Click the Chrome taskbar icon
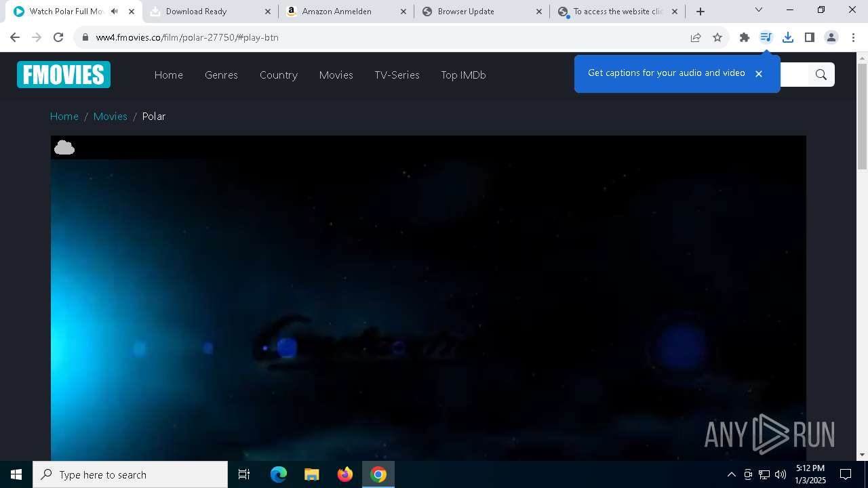 [378, 474]
